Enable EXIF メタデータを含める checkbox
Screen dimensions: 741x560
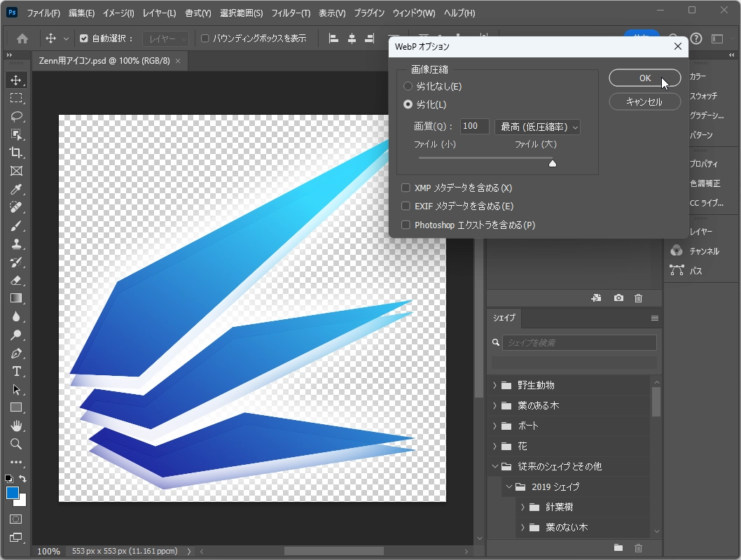tap(406, 206)
